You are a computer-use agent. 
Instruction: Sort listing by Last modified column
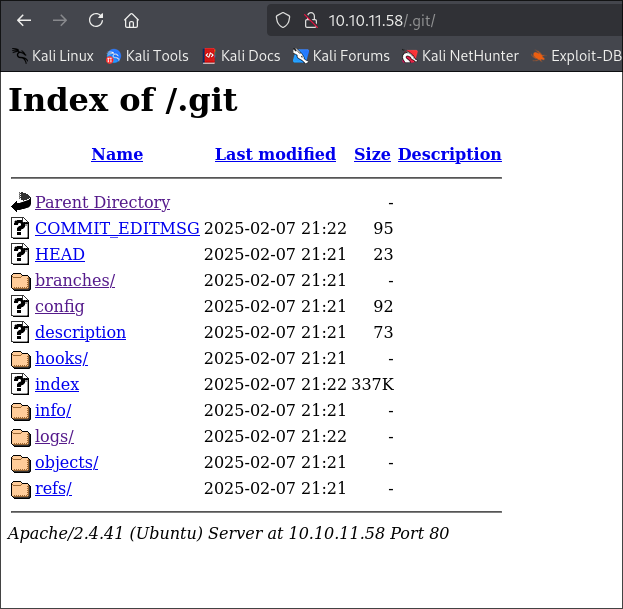pos(275,154)
